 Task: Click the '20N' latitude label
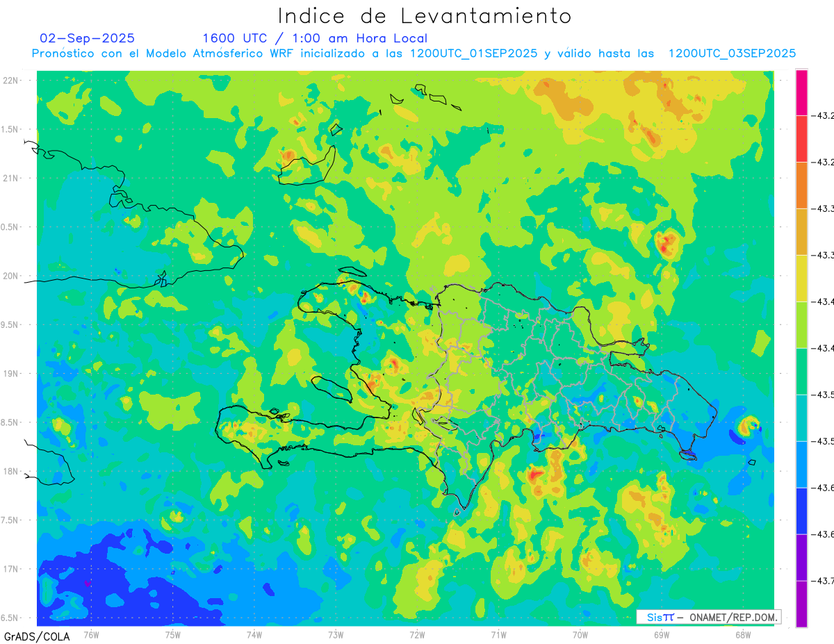coord(10,276)
